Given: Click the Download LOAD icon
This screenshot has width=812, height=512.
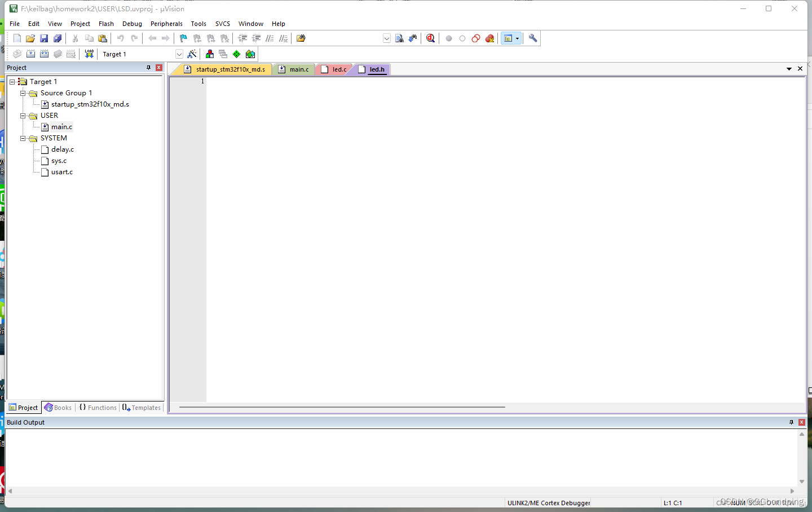Looking at the screenshot, I should pos(89,54).
